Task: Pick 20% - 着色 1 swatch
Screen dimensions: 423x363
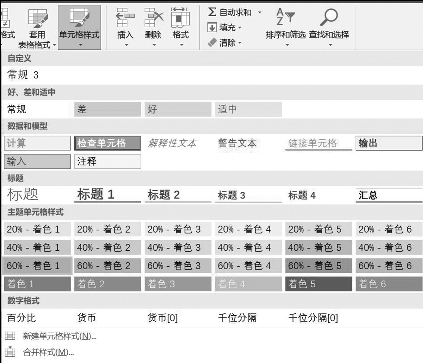Action: click(x=37, y=229)
